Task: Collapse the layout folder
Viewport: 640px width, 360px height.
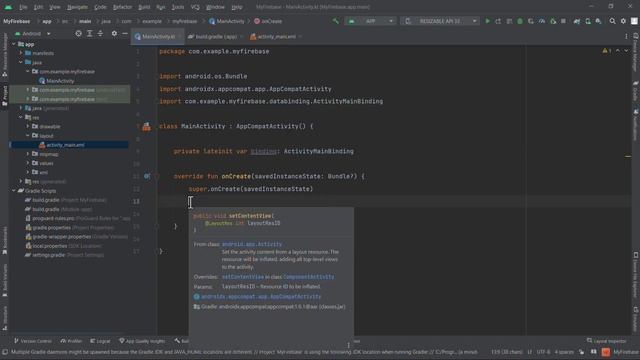Action: click(x=28, y=136)
